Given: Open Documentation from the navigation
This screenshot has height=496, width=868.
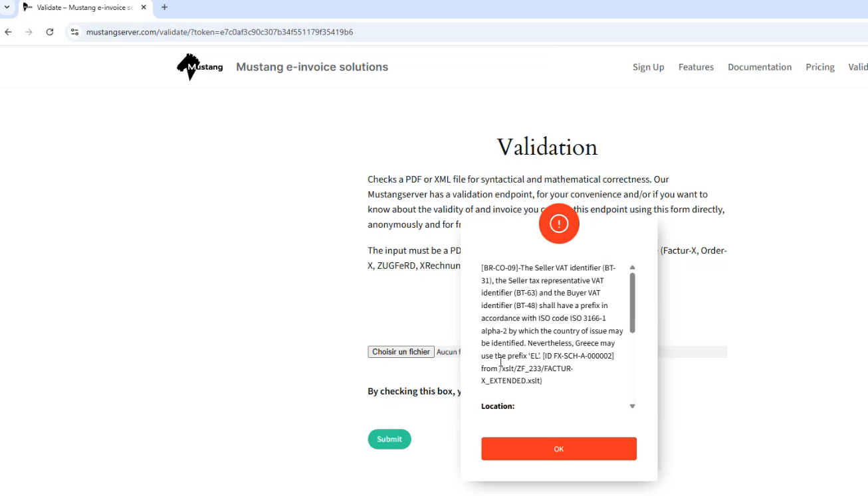Looking at the screenshot, I should point(759,67).
